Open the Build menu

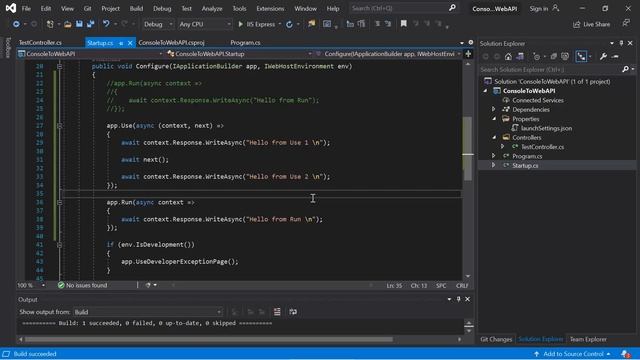[x=136, y=8]
